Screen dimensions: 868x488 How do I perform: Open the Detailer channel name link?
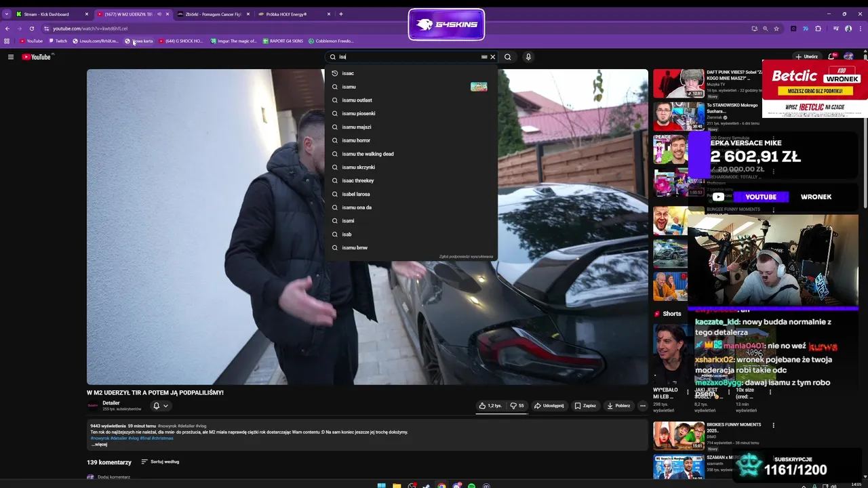111,403
